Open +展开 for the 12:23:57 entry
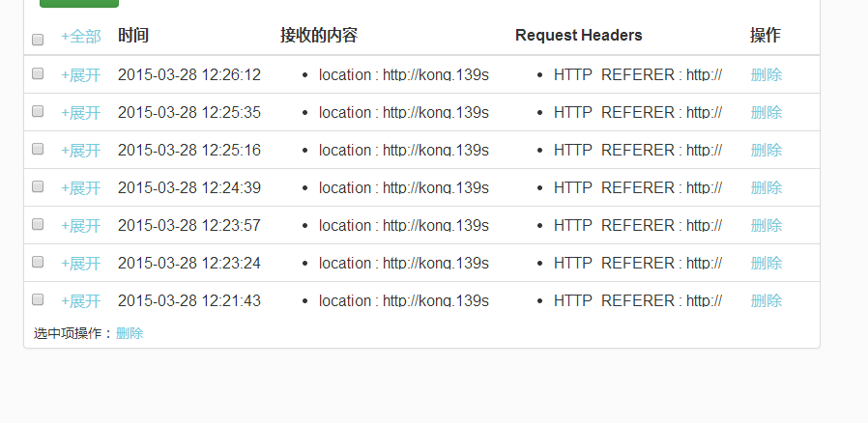The width and height of the screenshot is (868, 423). click(x=81, y=225)
